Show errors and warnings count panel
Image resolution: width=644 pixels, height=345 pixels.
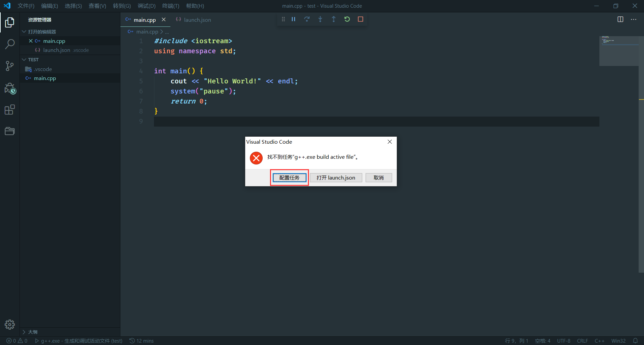[x=17, y=341]
